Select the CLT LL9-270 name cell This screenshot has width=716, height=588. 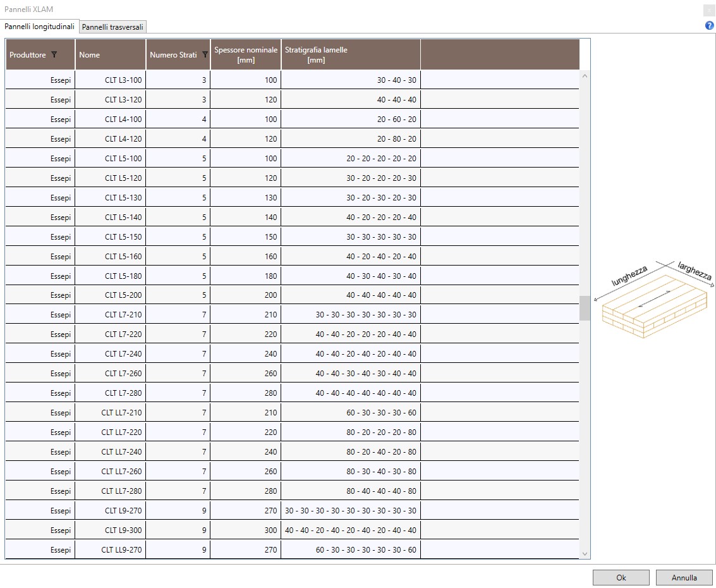111,550
